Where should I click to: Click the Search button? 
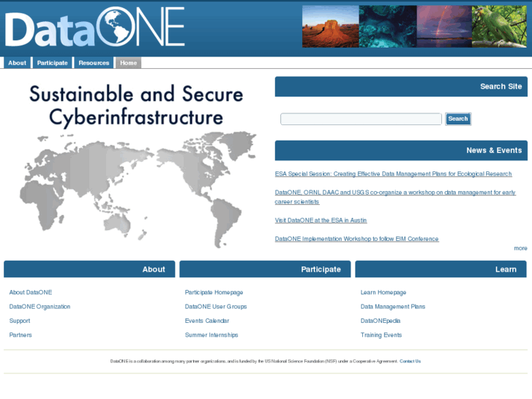458,119
